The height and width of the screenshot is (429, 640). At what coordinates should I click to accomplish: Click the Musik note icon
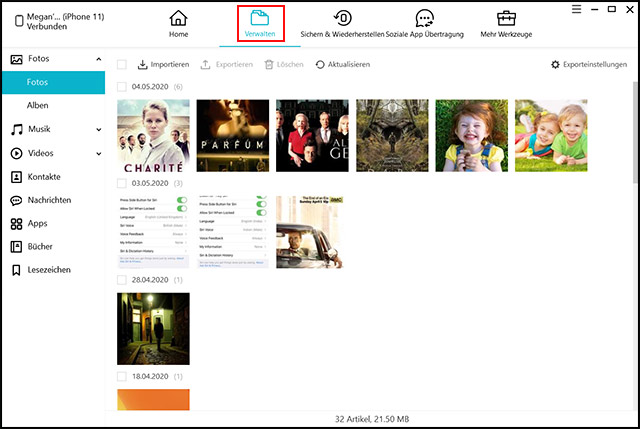point(16,130)
